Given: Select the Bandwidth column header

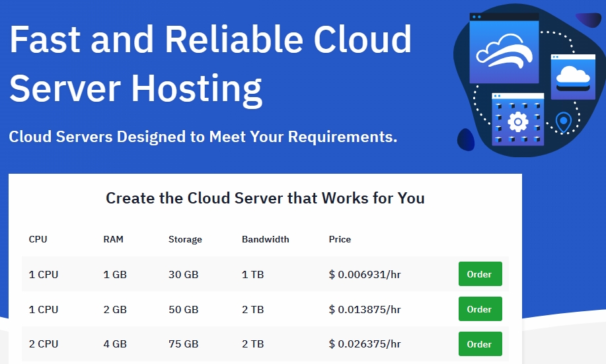Looking at the screenshot, I should point(265,239).
